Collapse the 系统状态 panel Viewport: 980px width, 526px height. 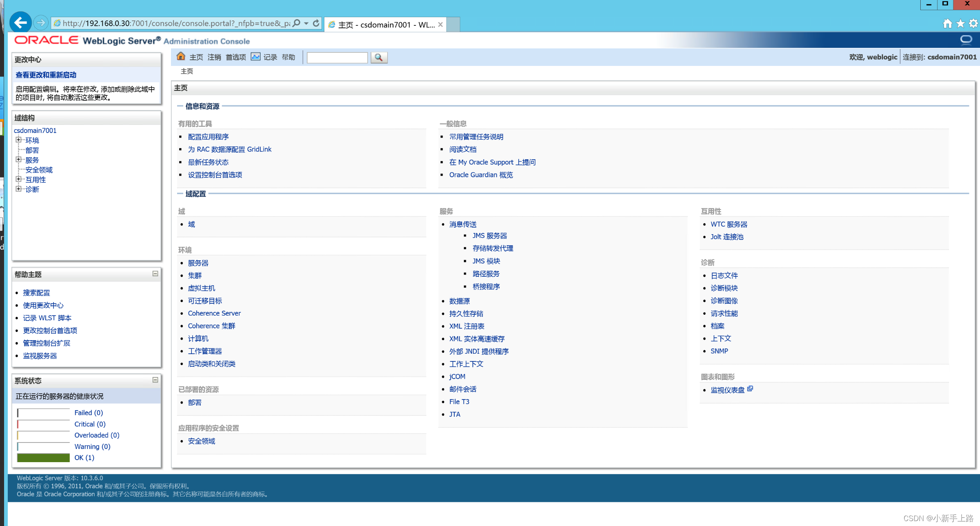pyautogui.click(x=155, y=380)
